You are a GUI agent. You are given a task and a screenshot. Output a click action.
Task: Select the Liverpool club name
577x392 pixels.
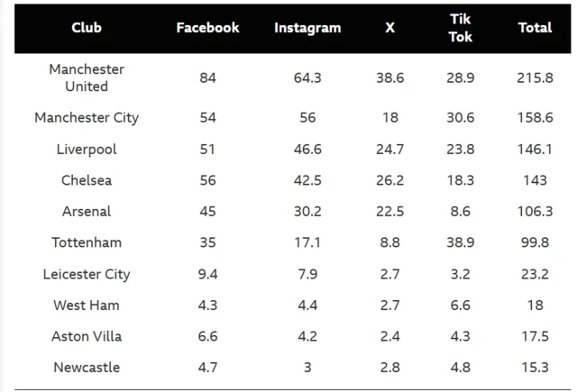pos(87,149)
